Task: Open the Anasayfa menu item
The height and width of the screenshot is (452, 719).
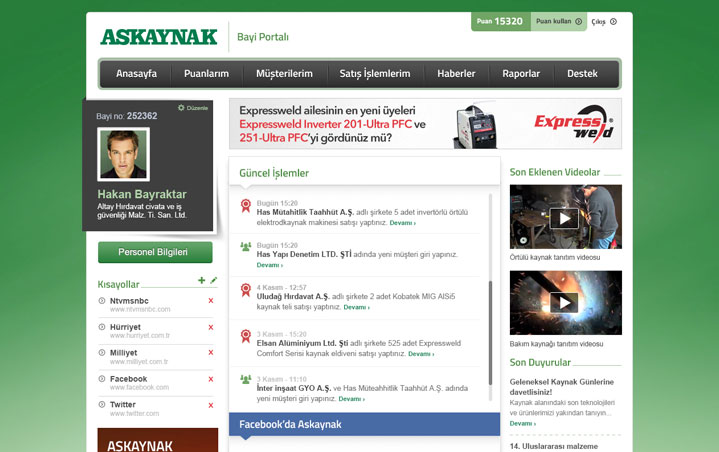Action: [x=136, y=73]
